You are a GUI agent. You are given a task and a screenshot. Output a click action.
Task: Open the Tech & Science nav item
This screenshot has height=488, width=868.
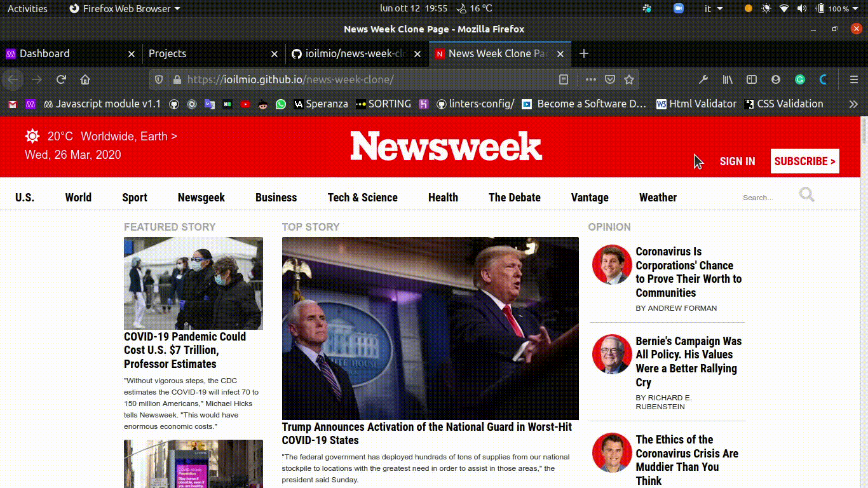pyautogui.click(x=363, y=198)
